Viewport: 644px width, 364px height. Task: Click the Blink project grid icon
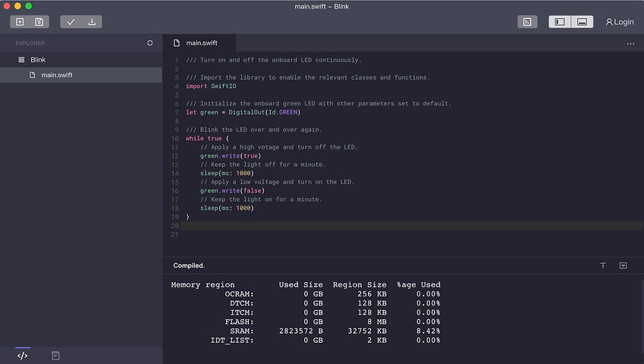21,60
